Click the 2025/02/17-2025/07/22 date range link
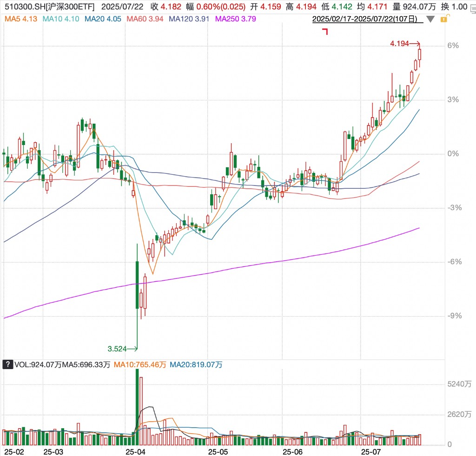Screen dimensions: 476x456 coord(367,19)
